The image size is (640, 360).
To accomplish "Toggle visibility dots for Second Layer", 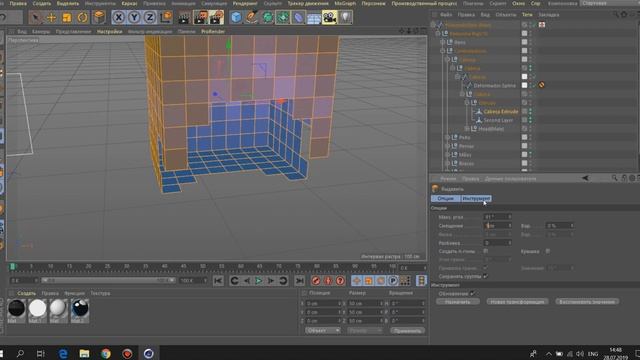I will [x=530, y=120].
